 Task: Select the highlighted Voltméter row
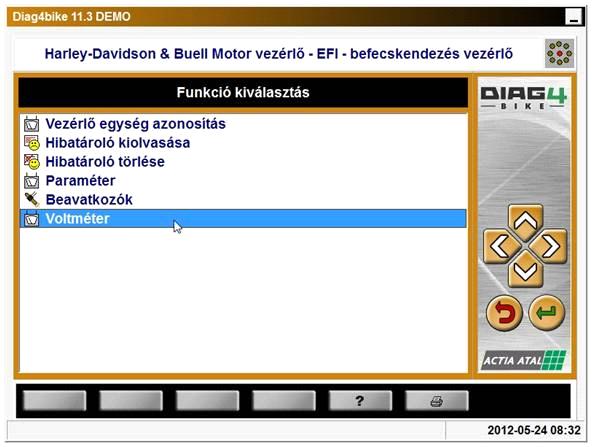tap(243, 219)
